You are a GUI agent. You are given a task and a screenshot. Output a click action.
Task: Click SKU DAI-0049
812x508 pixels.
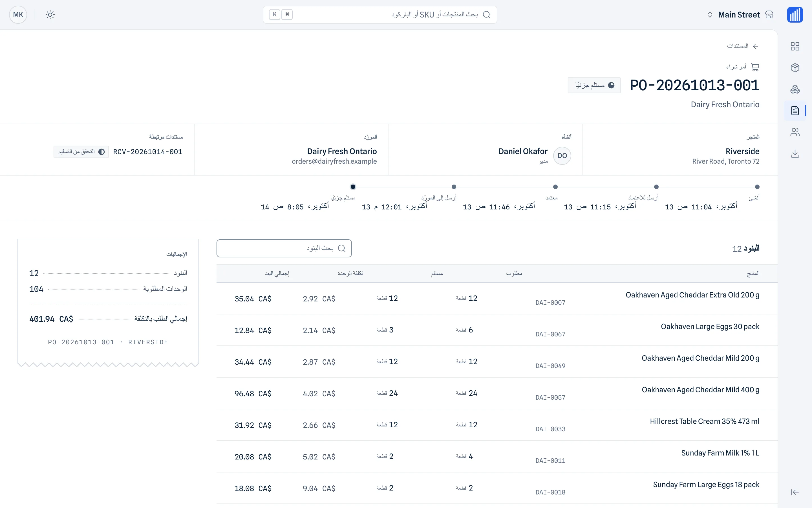click(x=550, y=366)
